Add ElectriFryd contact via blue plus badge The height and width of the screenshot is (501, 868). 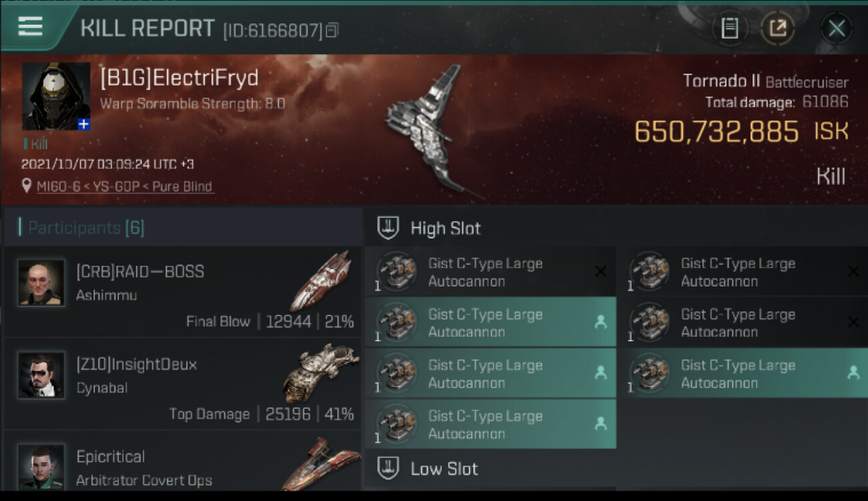tap(84, 124)
